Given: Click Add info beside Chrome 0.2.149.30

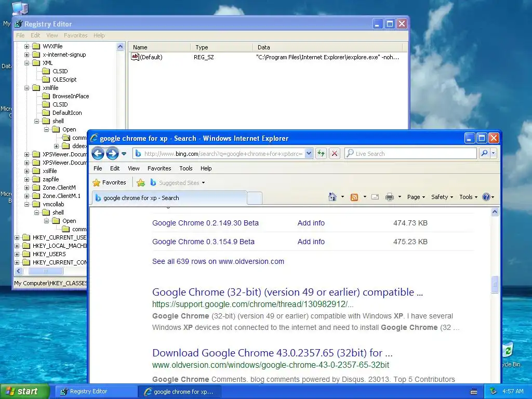Looking at the screenshot, I should pos(311,223).
